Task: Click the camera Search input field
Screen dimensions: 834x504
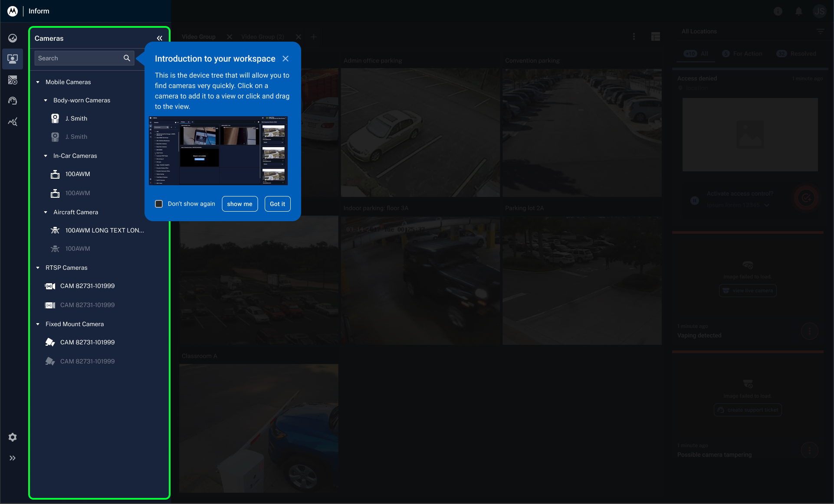Action: point(78,58)
